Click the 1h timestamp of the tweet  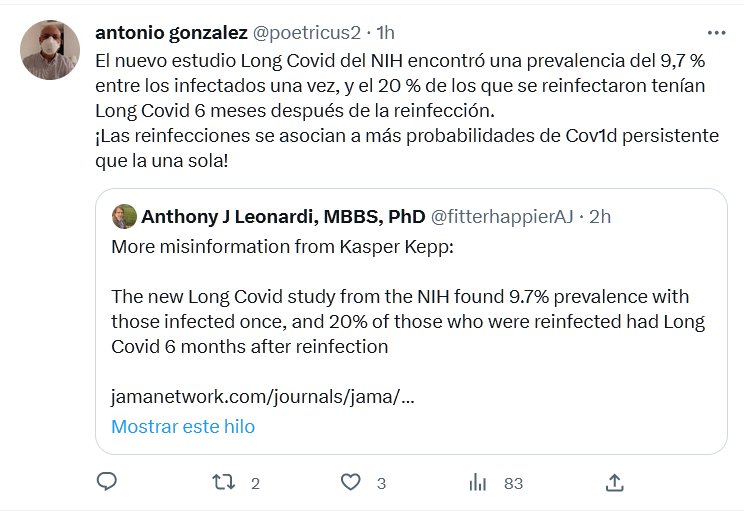pos(385,33)
